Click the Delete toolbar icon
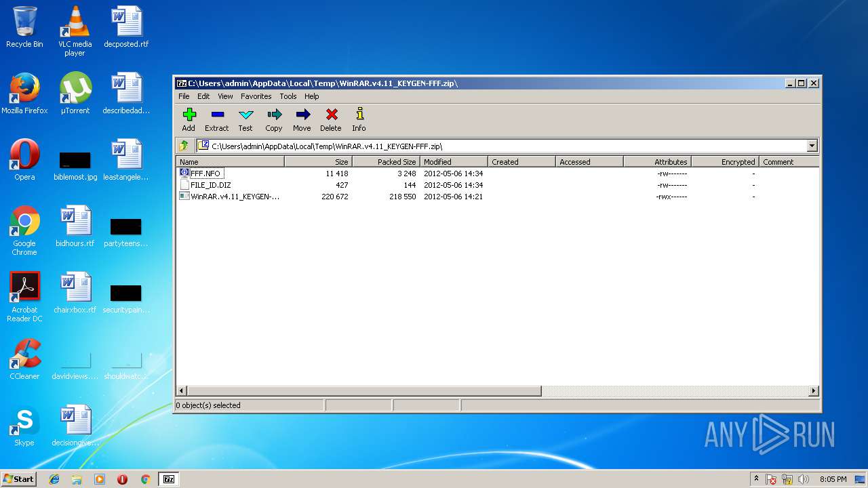The image size is (868, 488). pos(331,119)
